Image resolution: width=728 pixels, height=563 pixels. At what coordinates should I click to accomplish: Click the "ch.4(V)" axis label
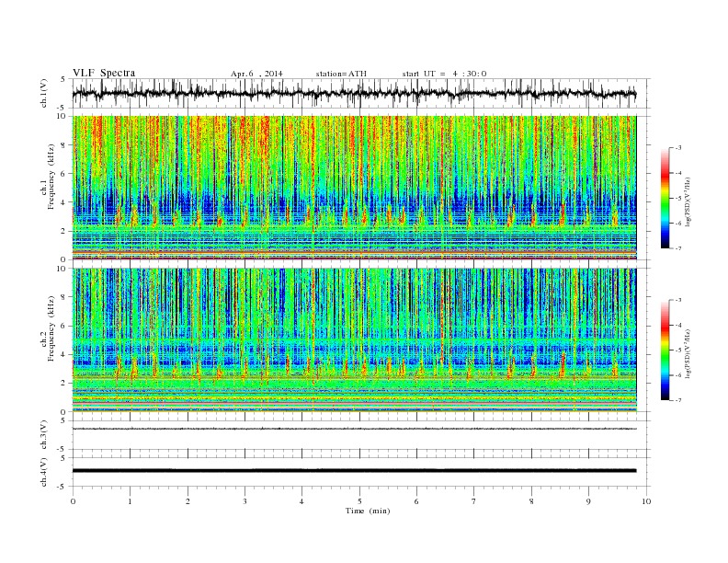pos(44,472)
